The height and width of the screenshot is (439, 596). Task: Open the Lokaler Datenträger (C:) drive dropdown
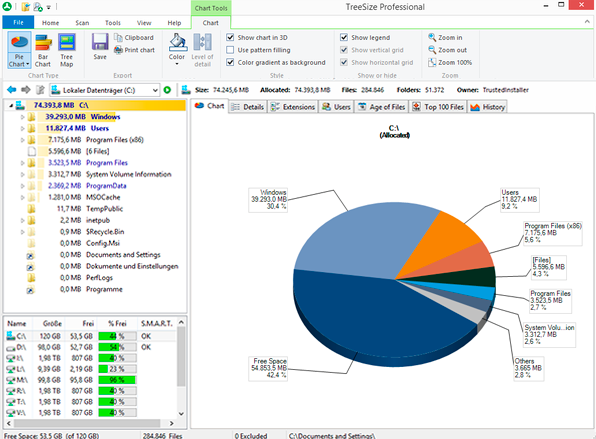point(155,90)
